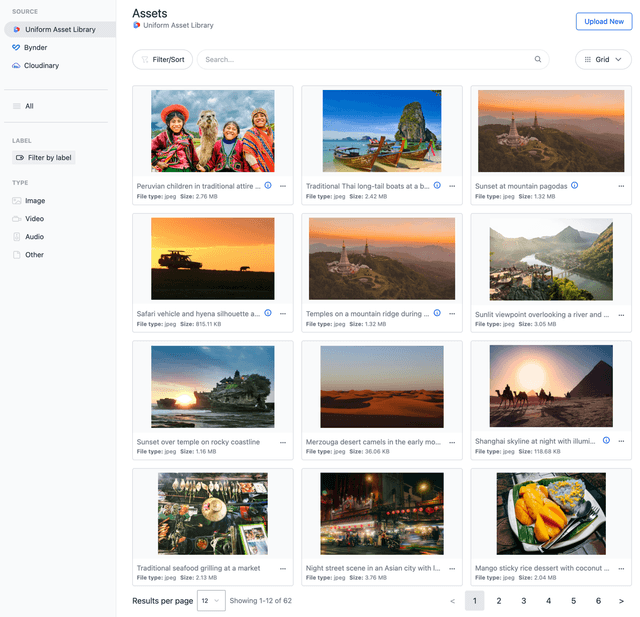
Task: Open ellipsis menu for Mango sticky rice asset
Action: [x=621, y=568]
